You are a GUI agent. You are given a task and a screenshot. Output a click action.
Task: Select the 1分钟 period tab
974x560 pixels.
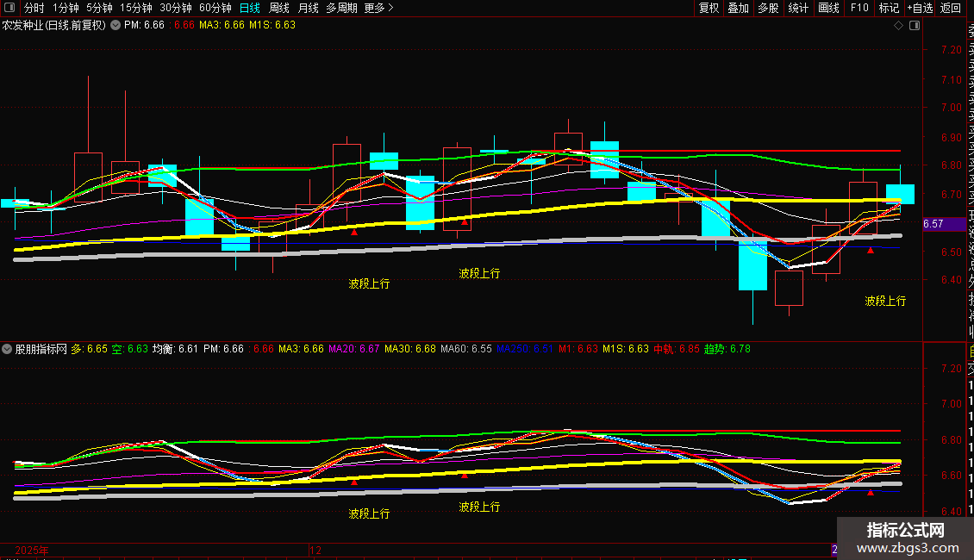66,8
